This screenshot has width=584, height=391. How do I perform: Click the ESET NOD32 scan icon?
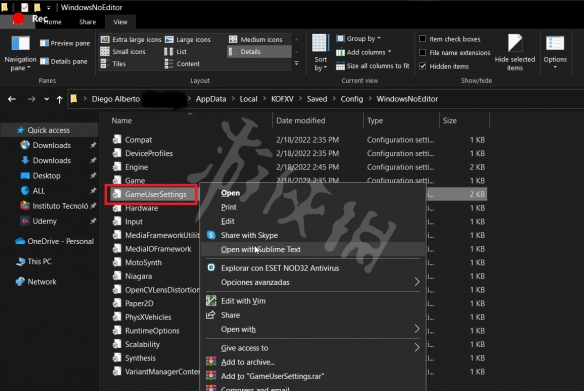(211, 267)
